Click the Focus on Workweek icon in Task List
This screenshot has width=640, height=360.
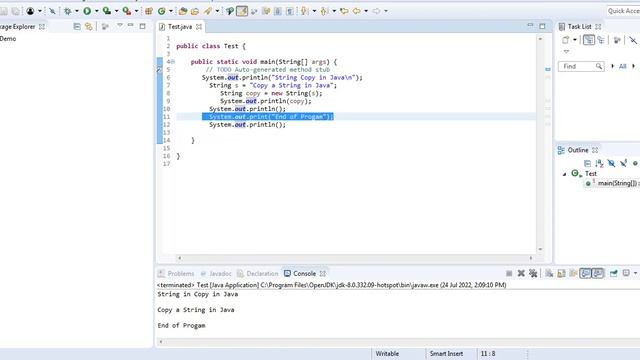pyautogui.click(x=617, y=40)
